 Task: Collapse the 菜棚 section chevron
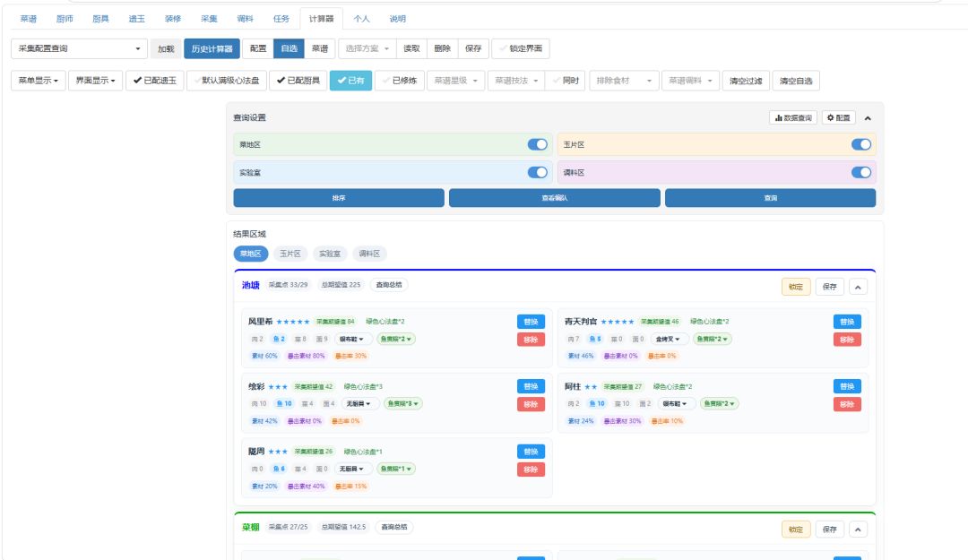(858, 530)
